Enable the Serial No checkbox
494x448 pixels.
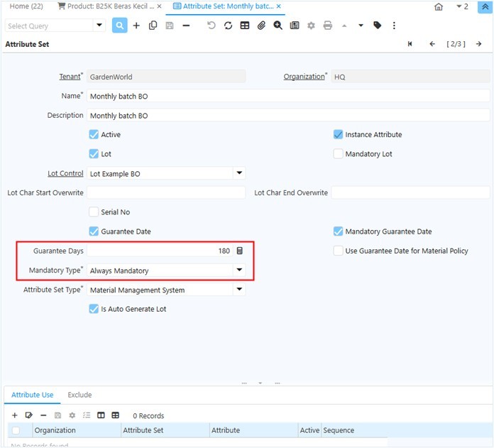[x=94, y=212]
